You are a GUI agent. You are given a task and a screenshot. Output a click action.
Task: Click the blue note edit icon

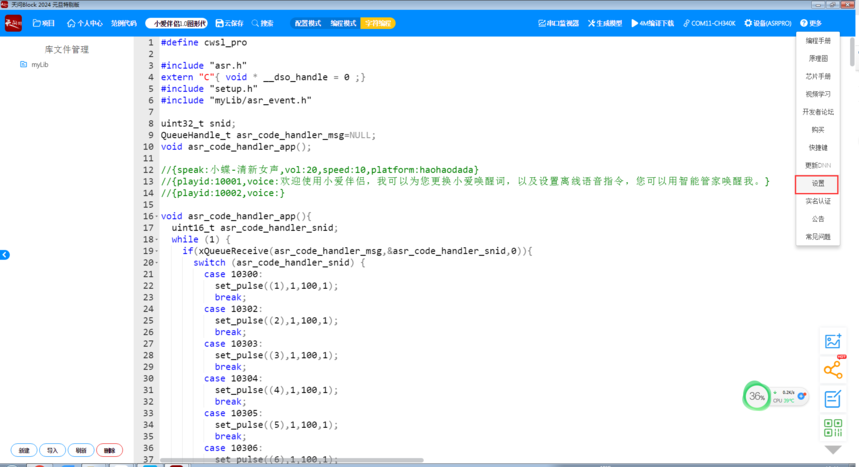[833, 398]
